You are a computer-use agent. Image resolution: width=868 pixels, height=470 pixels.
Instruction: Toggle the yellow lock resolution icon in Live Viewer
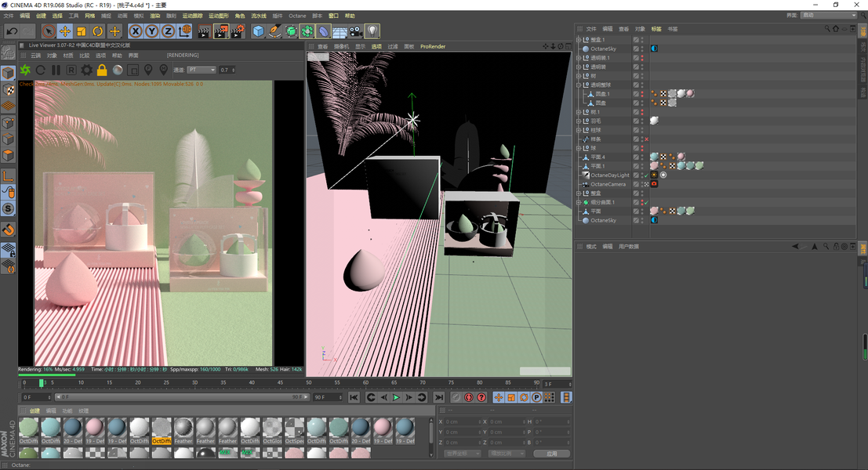(x=102, y=70)
